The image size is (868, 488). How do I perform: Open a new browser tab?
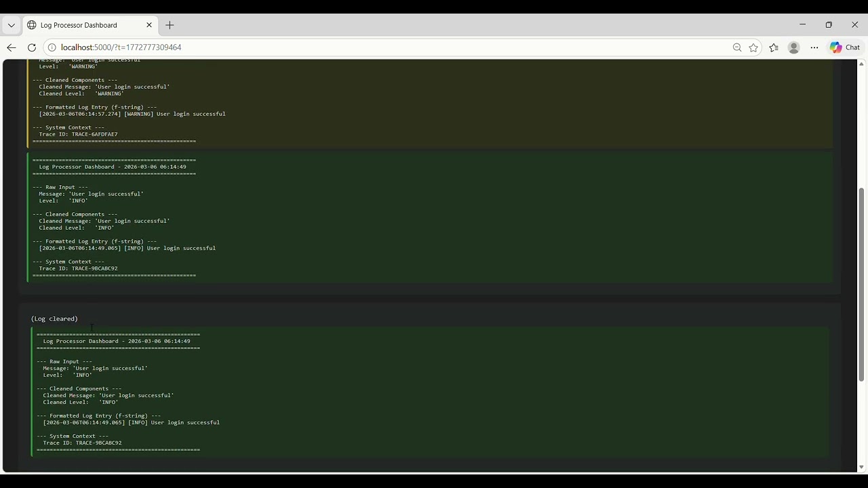click(x=170, y=25)
